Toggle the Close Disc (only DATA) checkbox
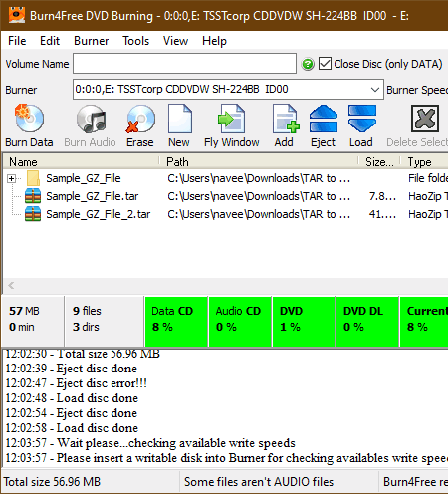 pyautogui.click(x=325, y=63)
